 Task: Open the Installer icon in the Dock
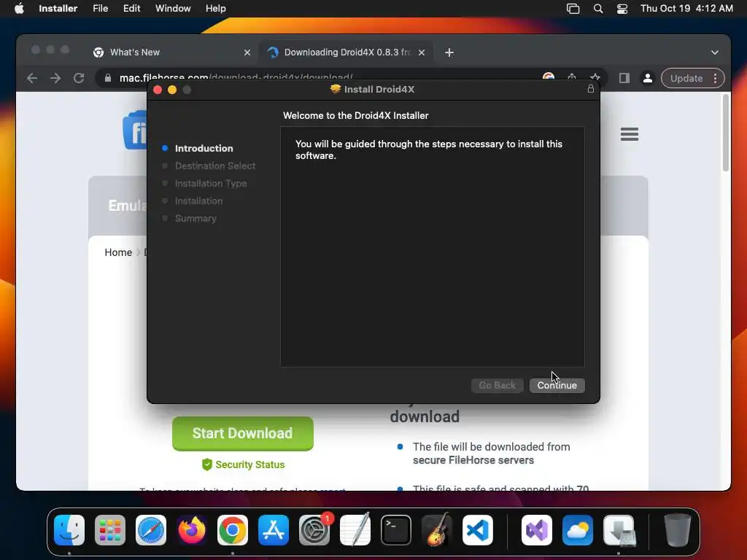click(x=619, y=530)
